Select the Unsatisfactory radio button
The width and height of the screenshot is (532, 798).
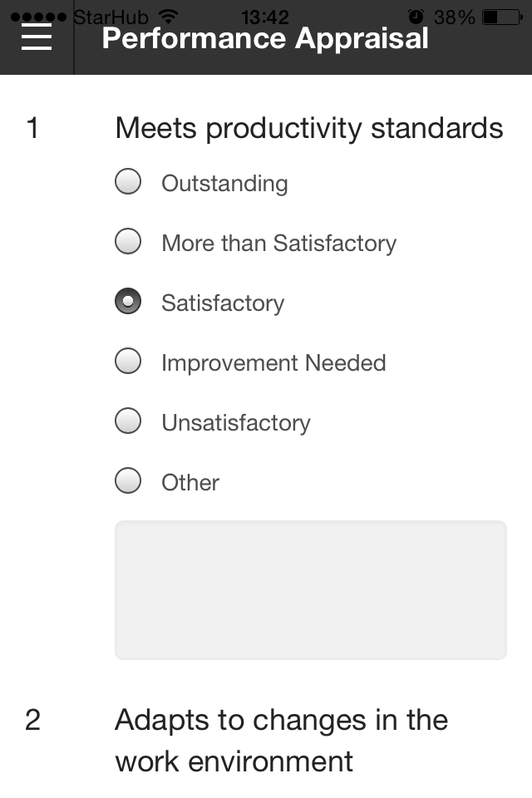[x=128, y=421]
